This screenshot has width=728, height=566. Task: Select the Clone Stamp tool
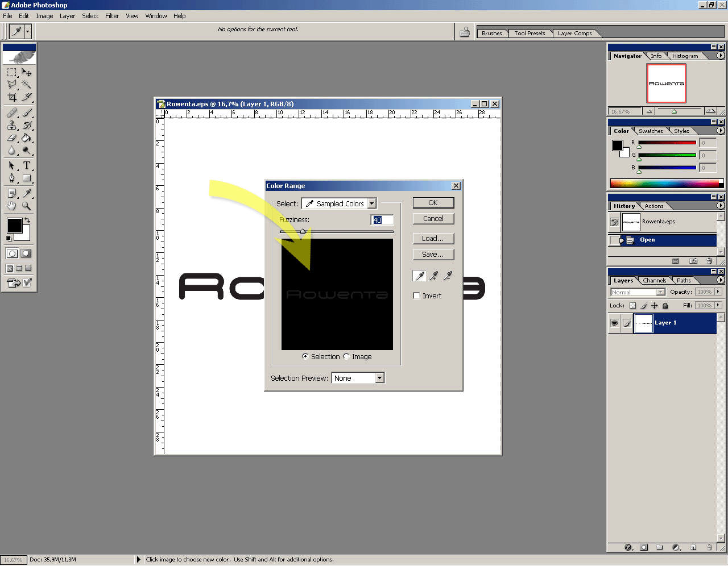[x=12, y=125]
